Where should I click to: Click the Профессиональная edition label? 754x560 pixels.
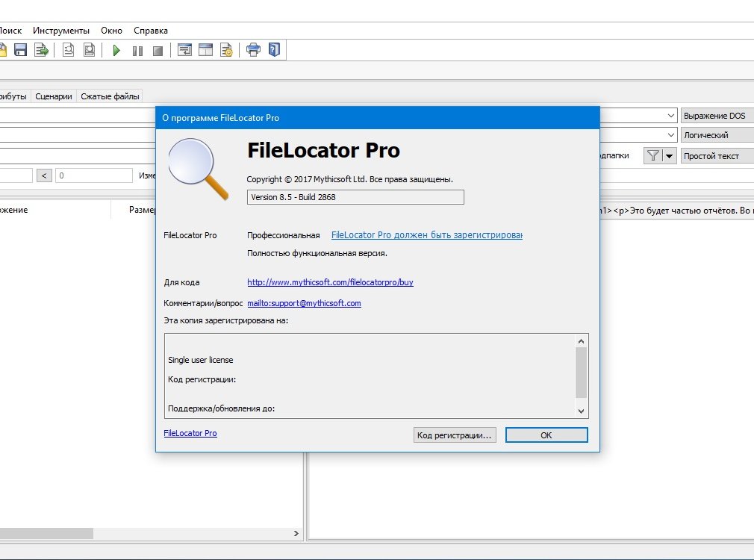tap(283, 235)
